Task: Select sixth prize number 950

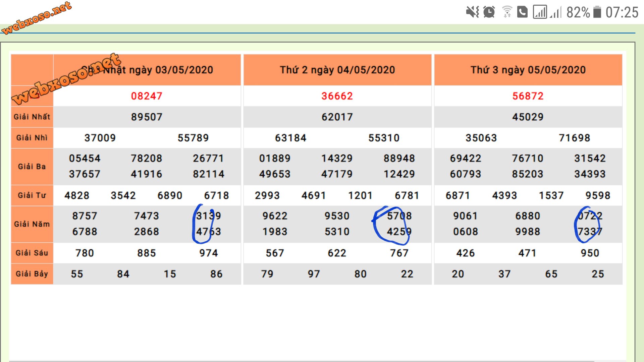Action: (x=590, y=253)
